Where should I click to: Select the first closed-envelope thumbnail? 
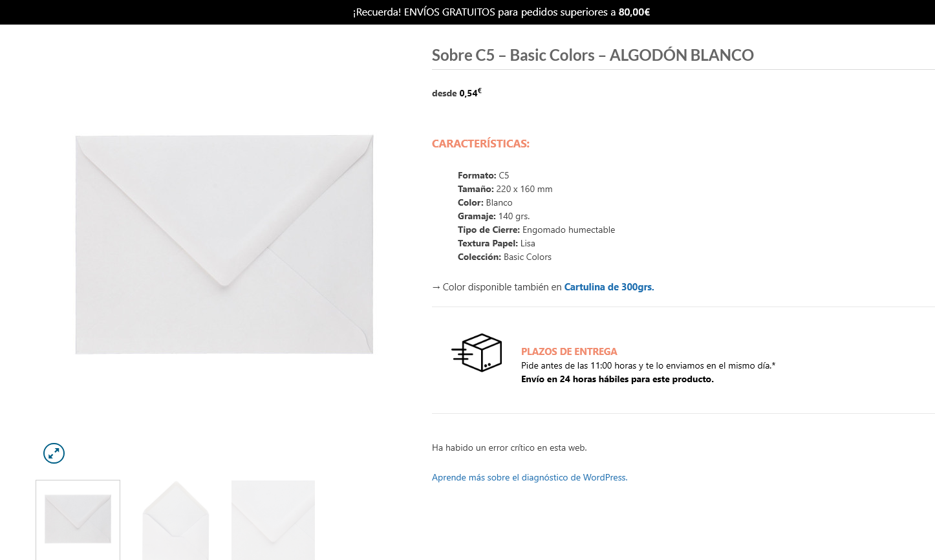coord(78,520)
